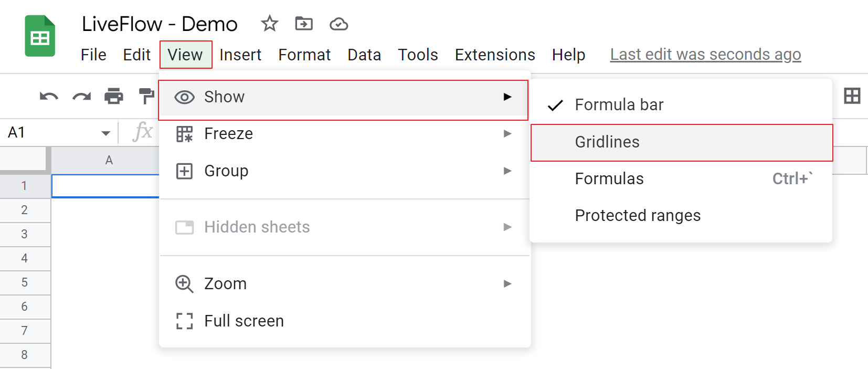The image size is (868, 369).
Task: Select cell A1 in the sheet
Action: tap(105, 186)
